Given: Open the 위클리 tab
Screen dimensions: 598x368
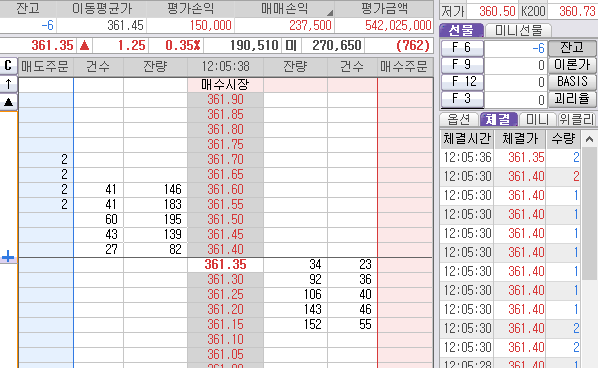Looking at the screenshot, I should click(576, 119).
